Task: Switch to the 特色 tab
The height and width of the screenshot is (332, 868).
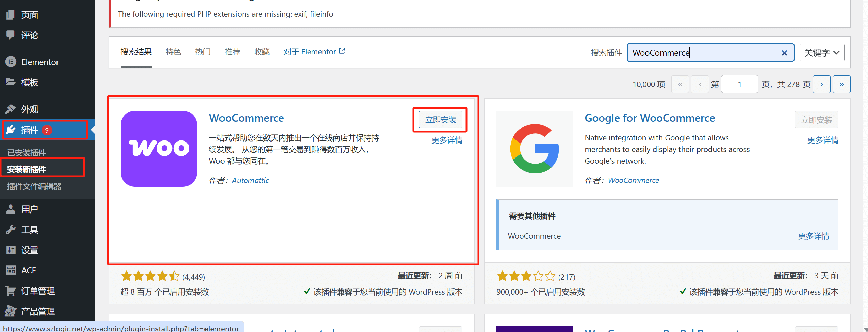Action: pyautogui.click(x=173, y=52)
